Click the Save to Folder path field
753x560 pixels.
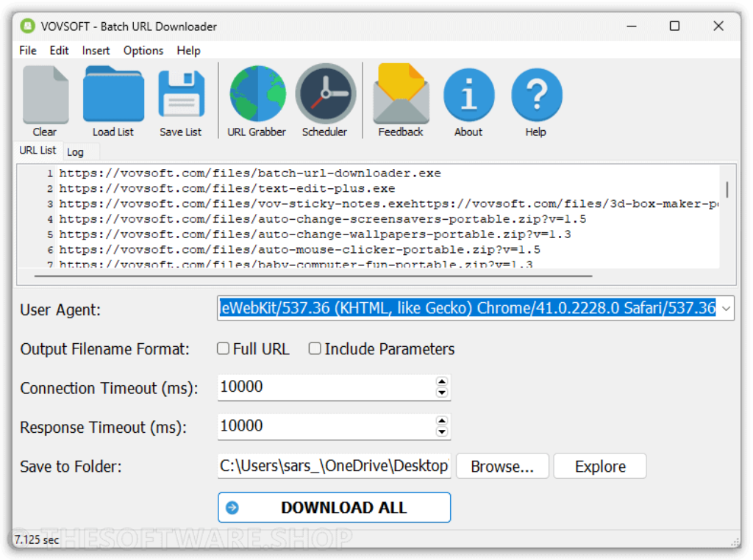[335, 466]
